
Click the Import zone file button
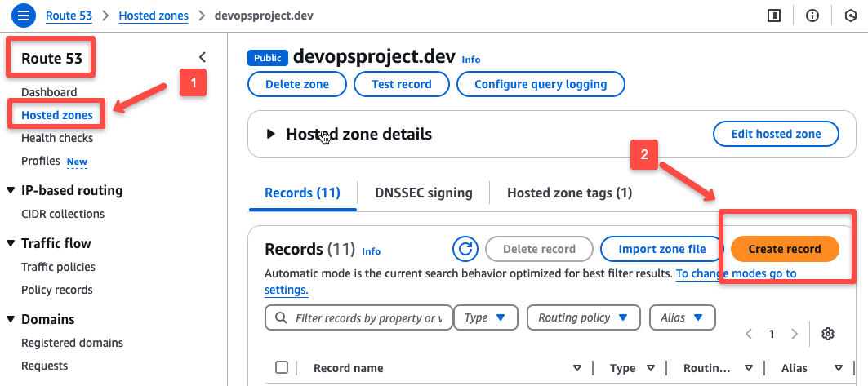tap(662, 249)
